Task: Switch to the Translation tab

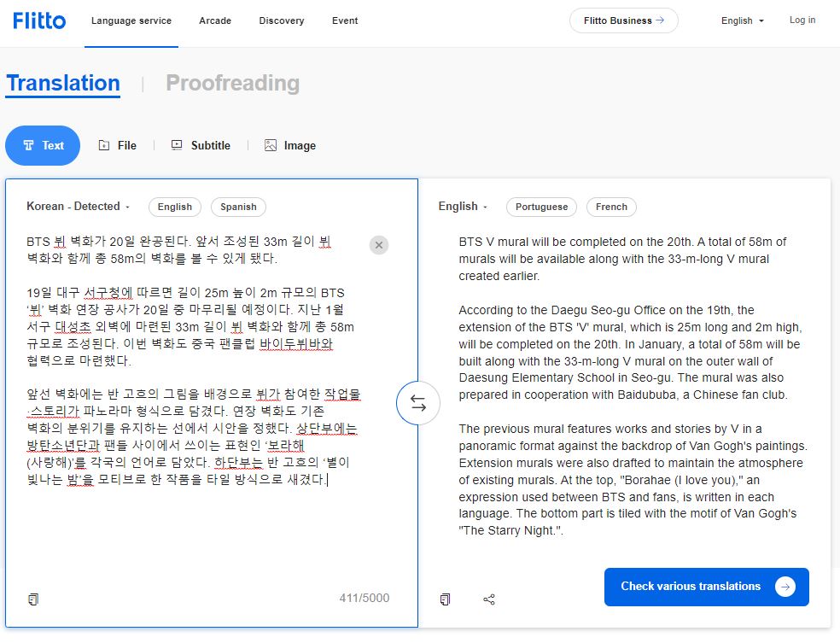Action: (62, 84)
